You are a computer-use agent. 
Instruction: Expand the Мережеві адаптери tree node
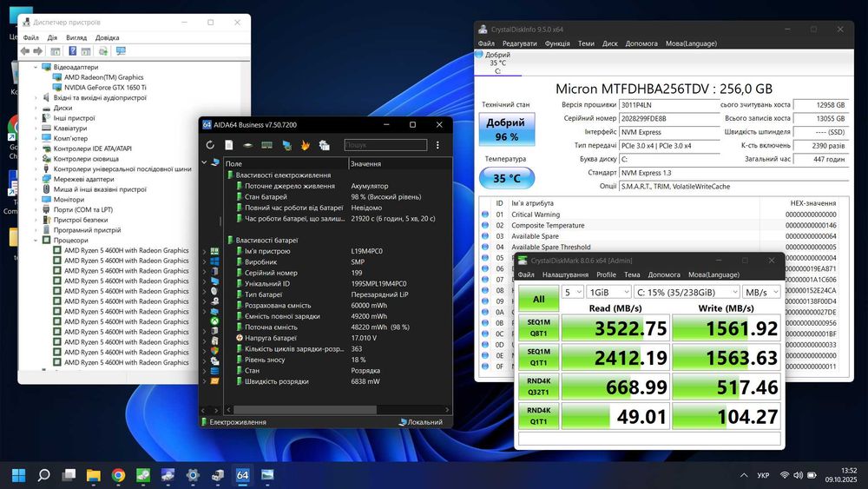click(36, 179)
